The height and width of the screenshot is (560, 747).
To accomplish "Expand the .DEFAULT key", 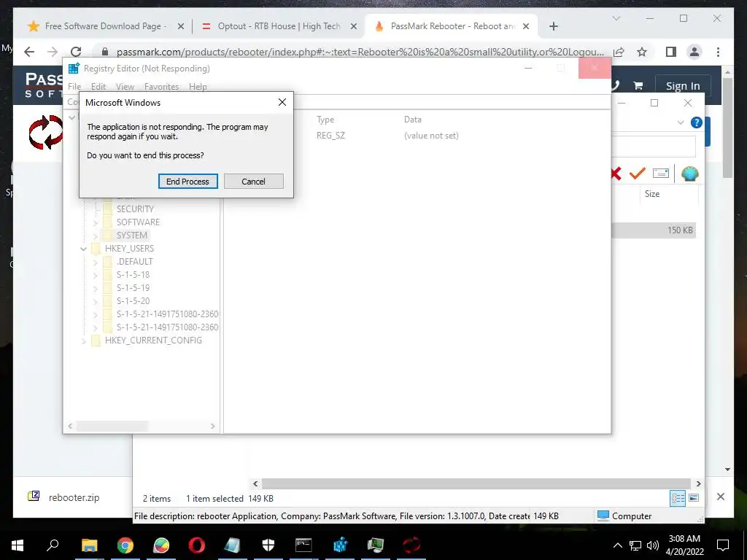I will [x=96, y=262].
